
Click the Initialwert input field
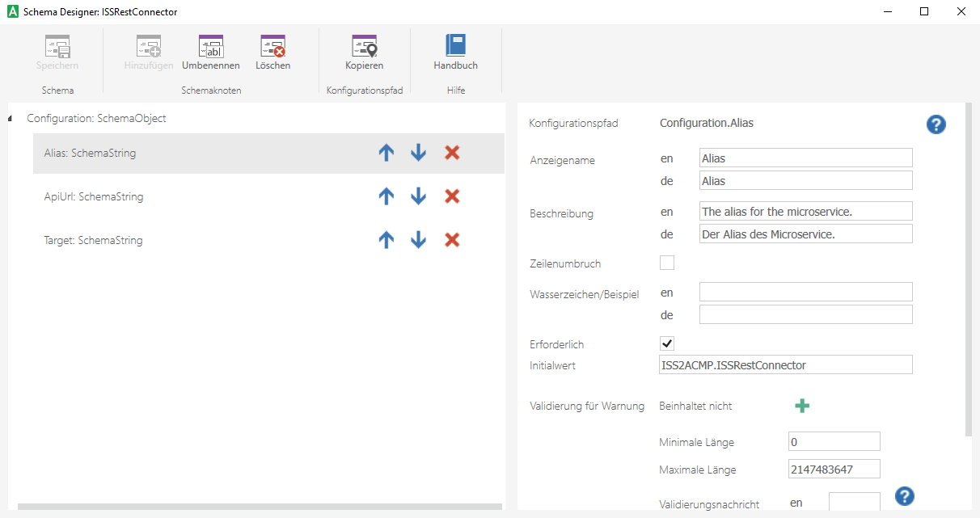click(x=785, y=364)
